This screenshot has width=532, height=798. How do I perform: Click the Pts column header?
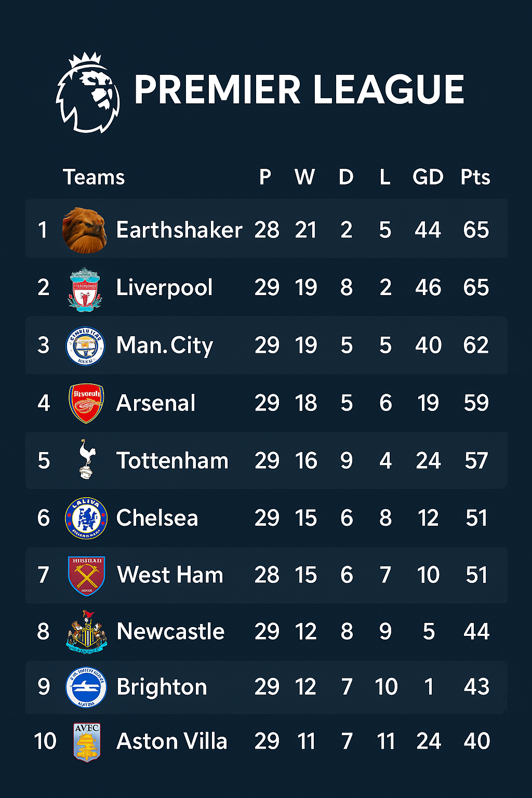tap(475, 177)
